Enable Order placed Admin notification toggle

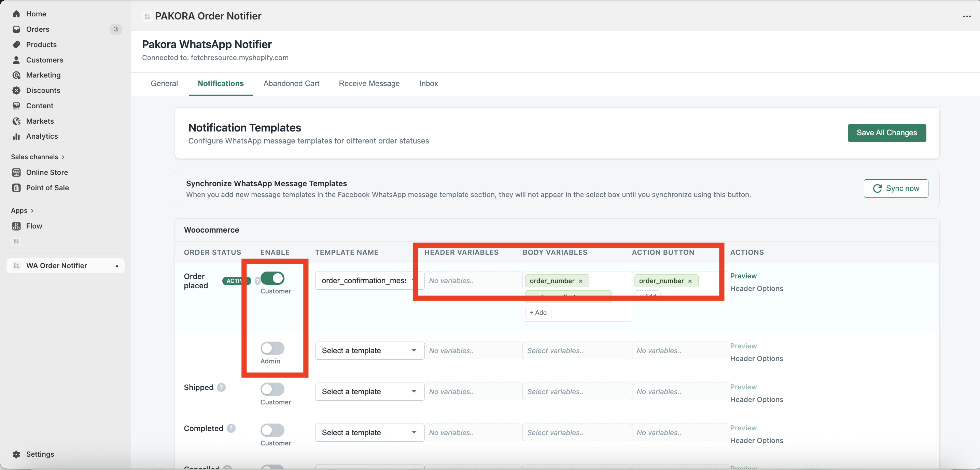point(272,348)
